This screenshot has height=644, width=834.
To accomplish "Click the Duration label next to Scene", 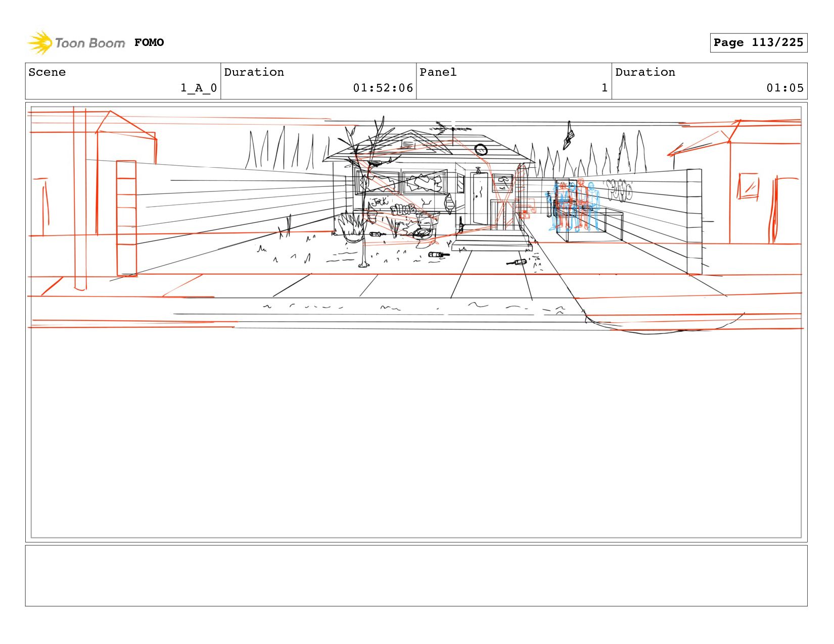I will [254, 72].
